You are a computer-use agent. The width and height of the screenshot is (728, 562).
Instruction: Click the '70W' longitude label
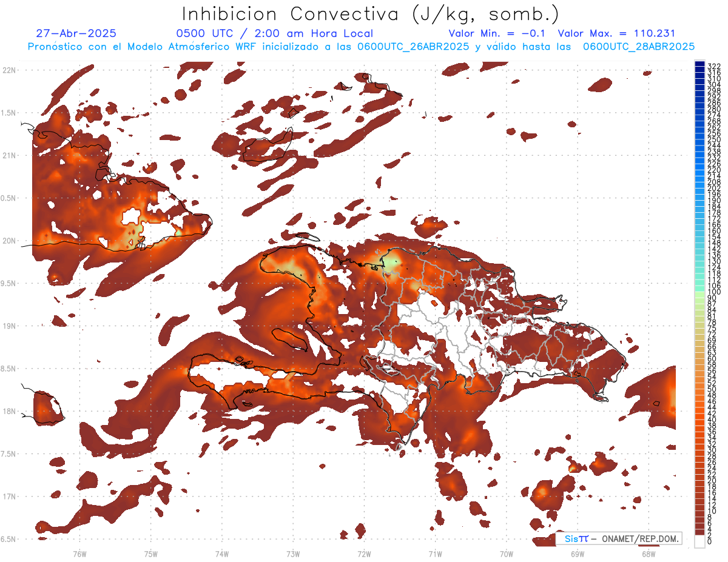pyautogui.click(x=507, y=554)
